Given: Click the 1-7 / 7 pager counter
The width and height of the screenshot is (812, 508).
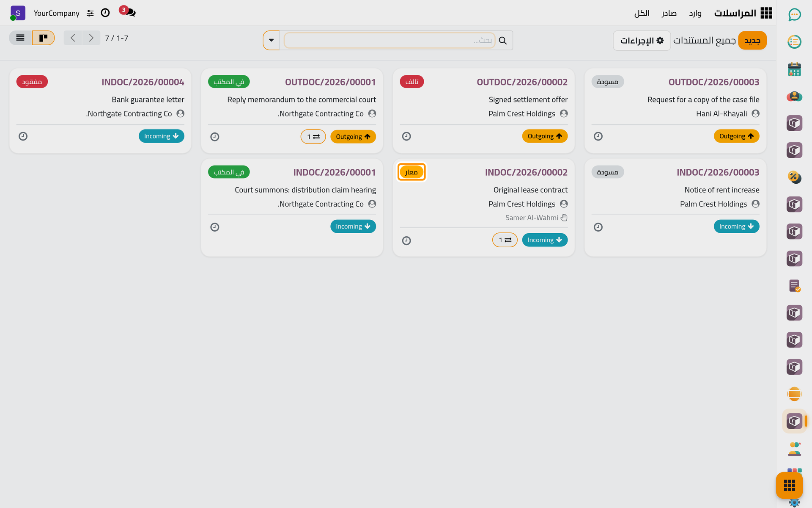Looking at the screenshot, I should tap(116, 38).
